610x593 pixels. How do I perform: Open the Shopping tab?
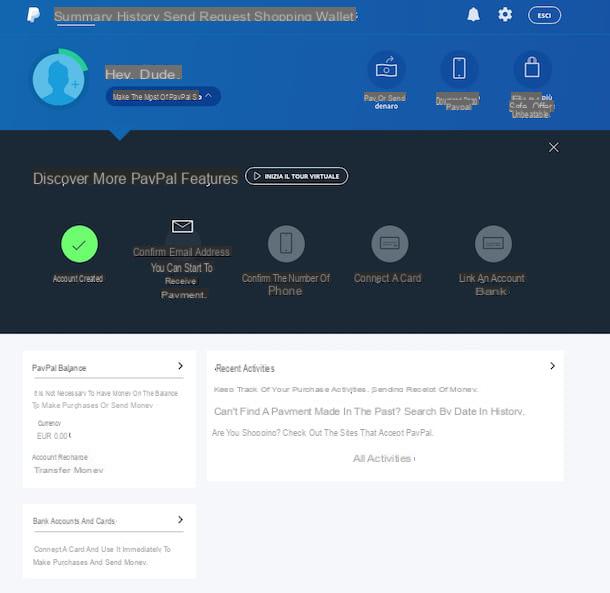coord(283,16)
